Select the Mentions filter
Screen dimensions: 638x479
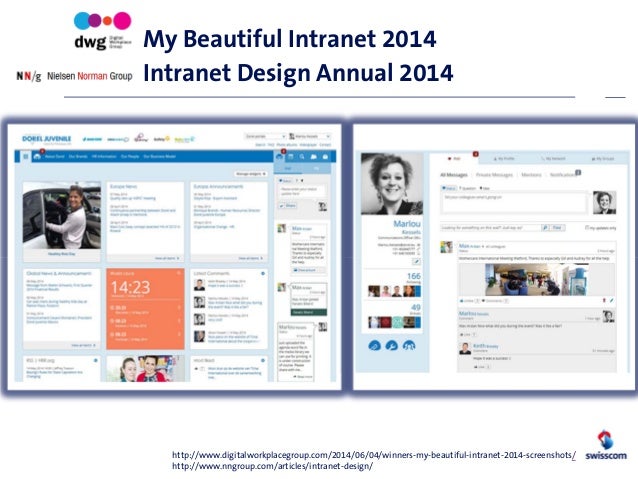[x=531, y=175]
